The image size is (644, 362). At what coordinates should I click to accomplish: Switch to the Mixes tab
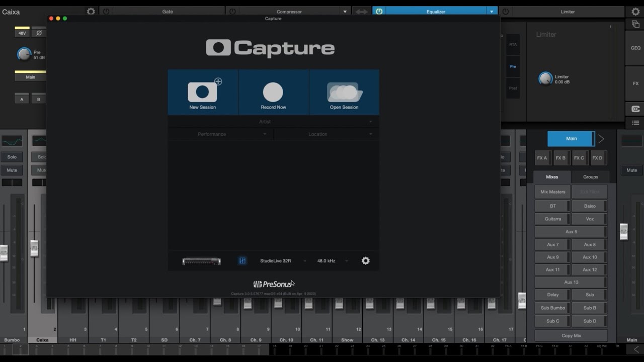tap(552, 177)
